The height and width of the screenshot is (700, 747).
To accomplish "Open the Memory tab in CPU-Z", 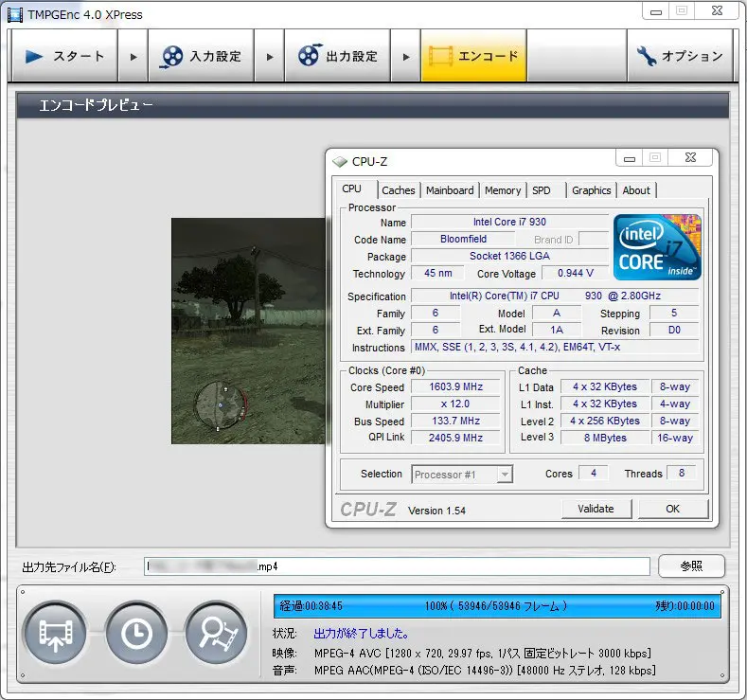I will [503, 190].
